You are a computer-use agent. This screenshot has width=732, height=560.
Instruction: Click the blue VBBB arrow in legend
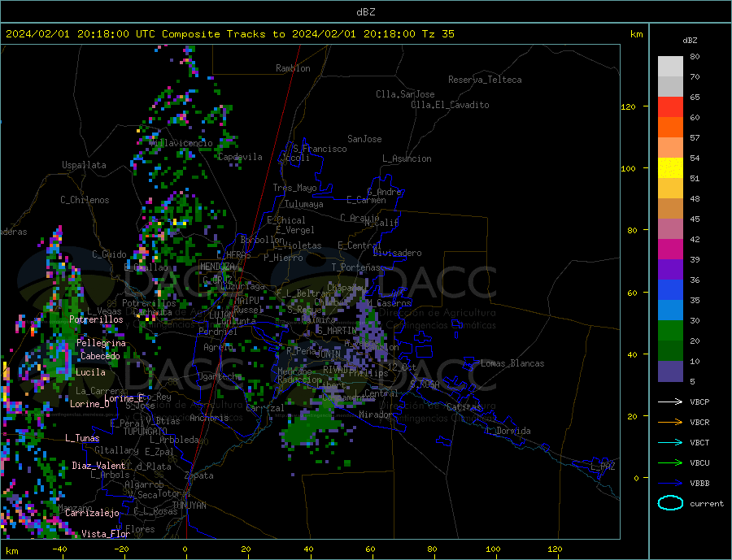click(x=672, y=483)
